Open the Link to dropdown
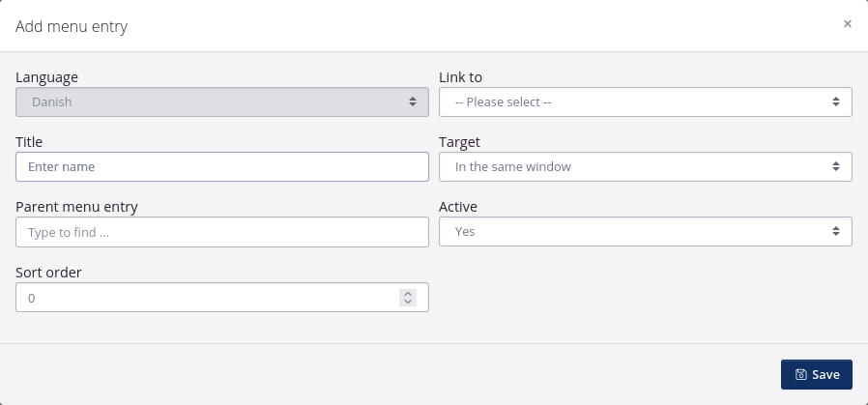Image resolution: width=868 pixels, height=405 pixels. 646,101
